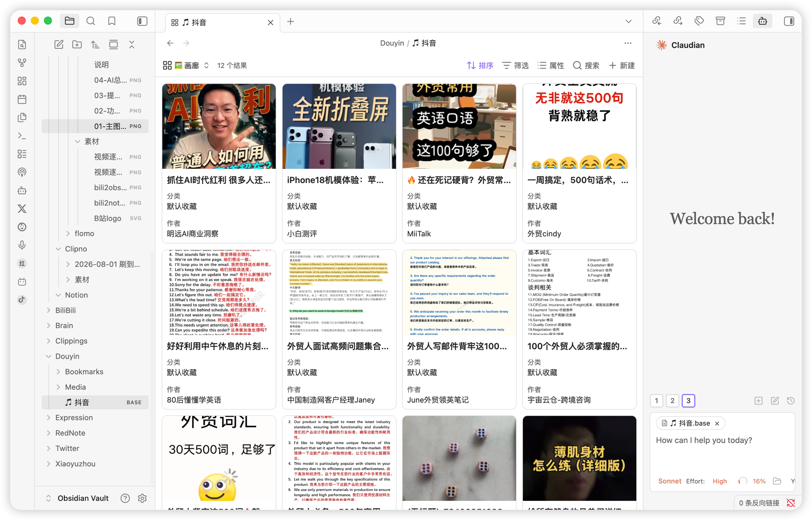Open more options menu for 抖音 base
The width and height of the screenshot is (812, 520).
(x=628, y=43)
